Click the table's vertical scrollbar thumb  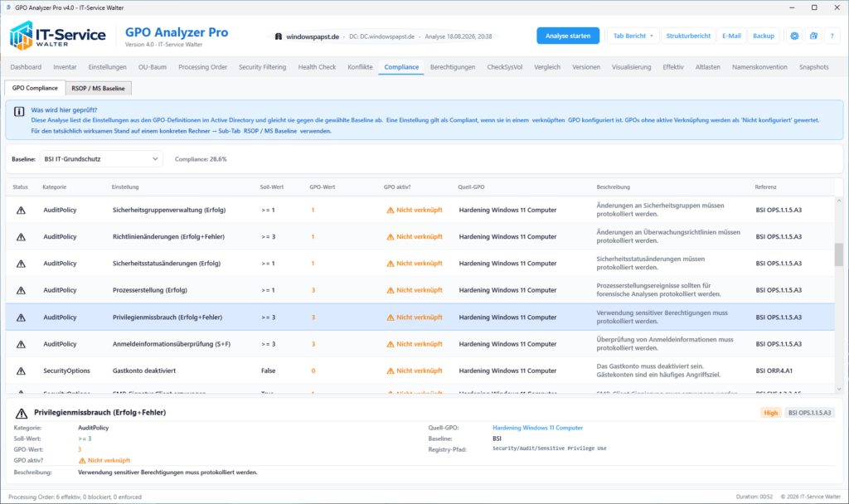click(839, 254)
